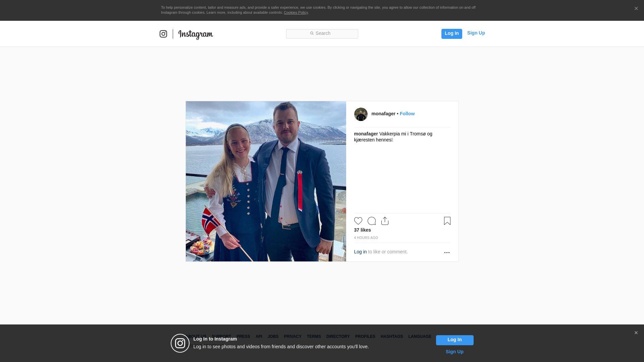Follow the monafager account
The height and width of the screenshot is (362, 644).
point(407,114)
